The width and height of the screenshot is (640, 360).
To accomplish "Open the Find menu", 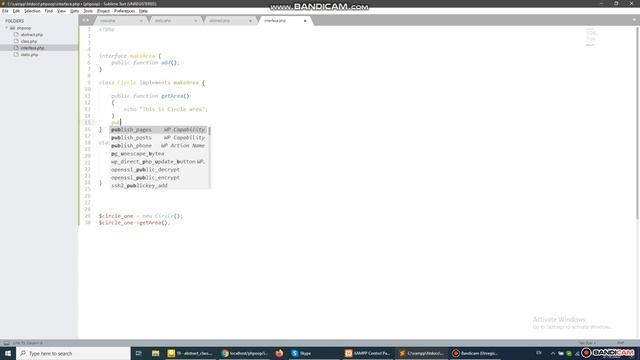I will coord(49,11).
